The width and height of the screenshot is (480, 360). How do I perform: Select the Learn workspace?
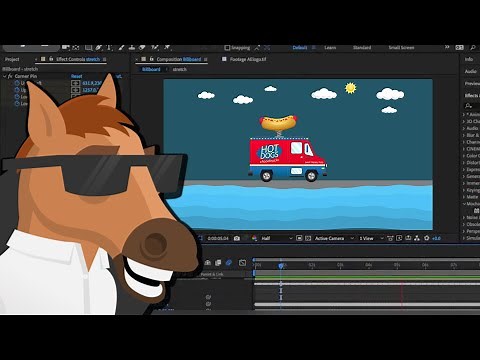coord(330,48)
